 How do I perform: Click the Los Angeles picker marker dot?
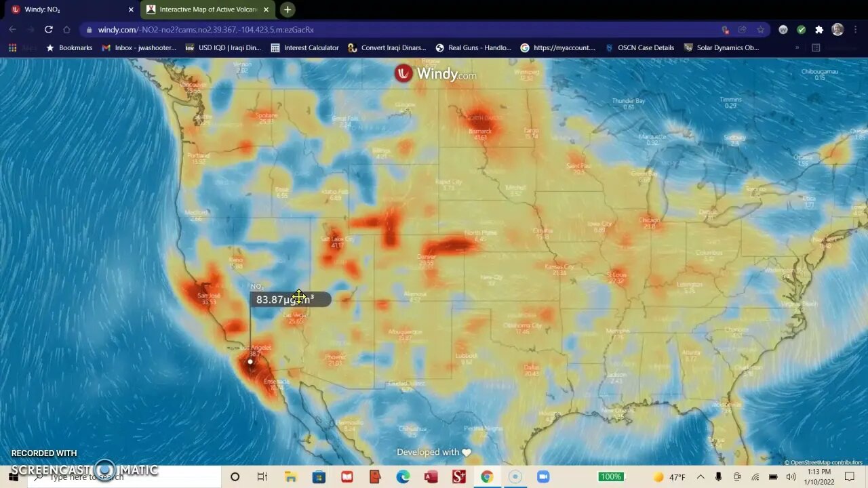(x=250, y=361)
